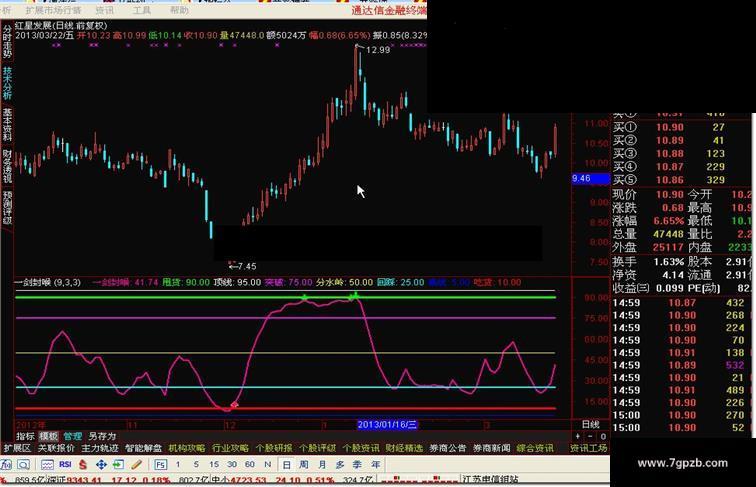This screenshot has width=756, height=487.
Task: Click the 一剑封喉 (9,3,3) indicator name
Action: click(48, 282)
